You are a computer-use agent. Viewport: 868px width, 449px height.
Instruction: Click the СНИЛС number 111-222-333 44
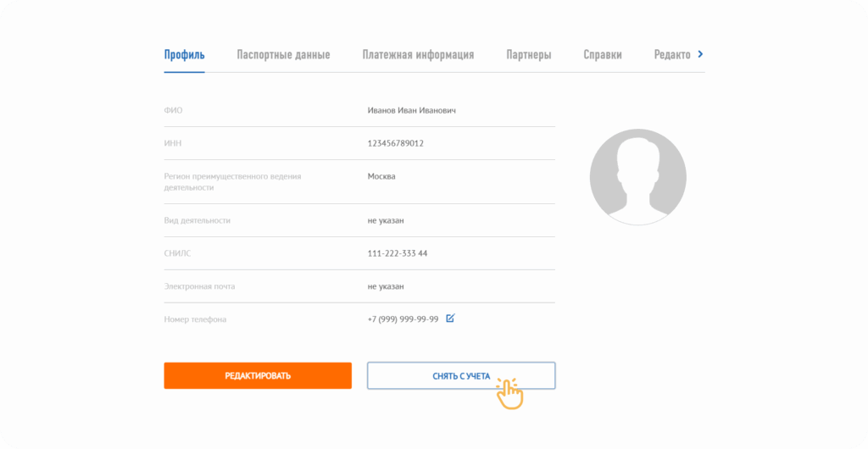[398, 253]
